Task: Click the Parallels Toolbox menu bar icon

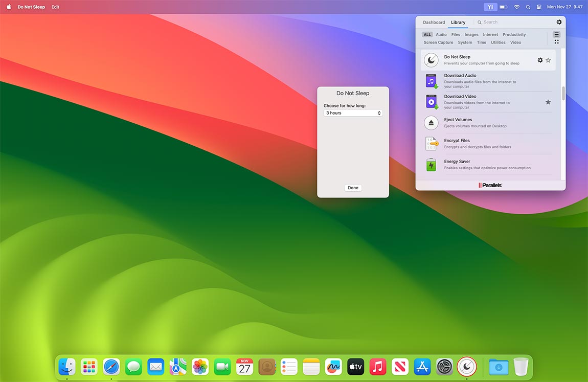Action: (490, 7)
